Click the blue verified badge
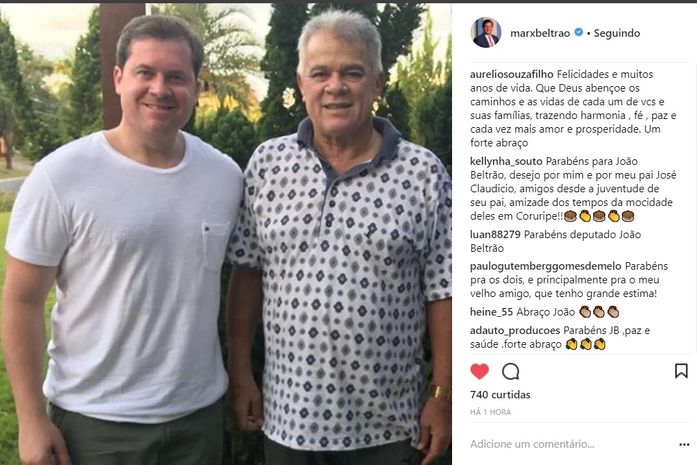697x465 pixels. pos(578,32)
